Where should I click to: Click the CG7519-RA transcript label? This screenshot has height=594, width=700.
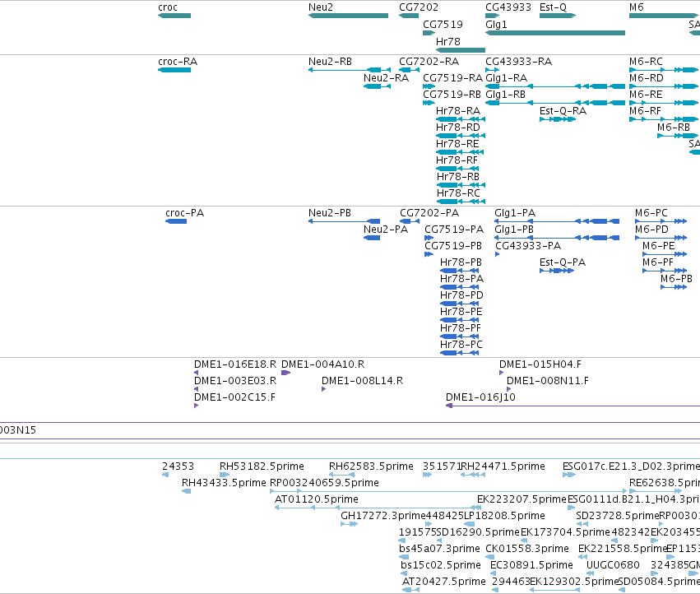pos(452,77)
